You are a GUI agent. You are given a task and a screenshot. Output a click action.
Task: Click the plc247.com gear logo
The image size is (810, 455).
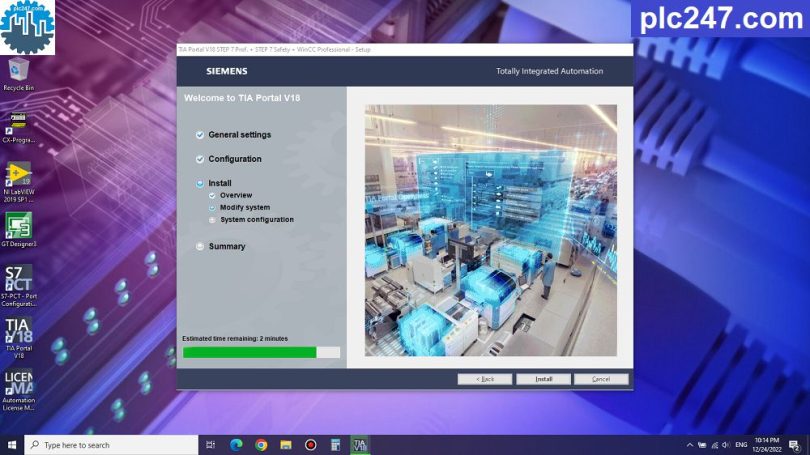[x=27, y=27]
